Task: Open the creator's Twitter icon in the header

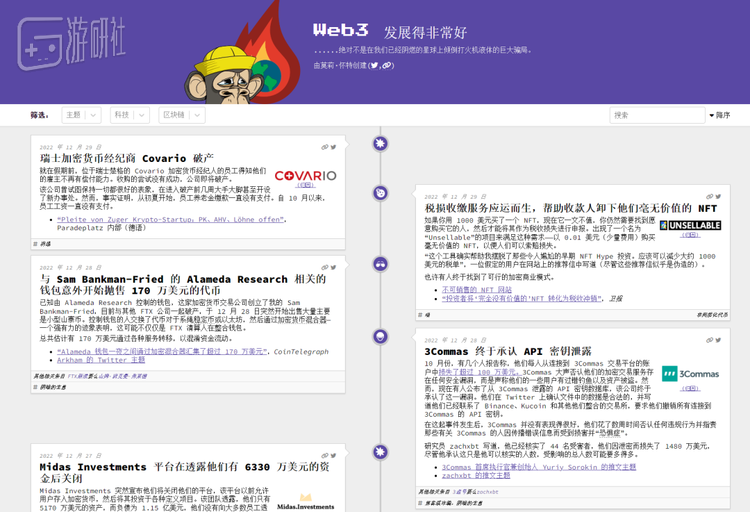Action: [x=374, y=66]
